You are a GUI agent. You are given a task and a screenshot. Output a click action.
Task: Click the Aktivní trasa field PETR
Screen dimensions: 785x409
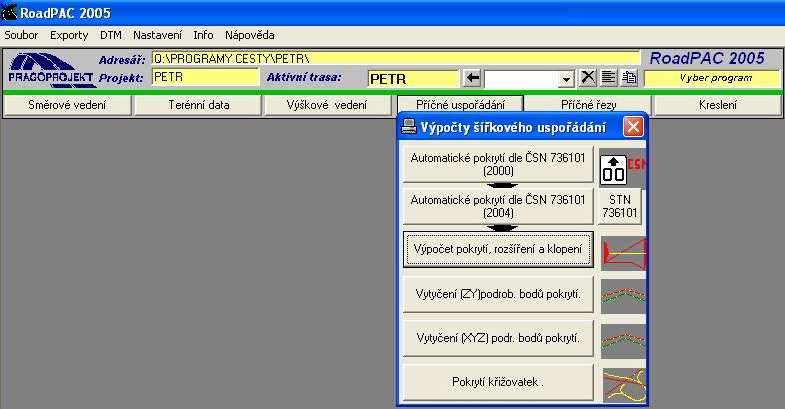point(413,79)
